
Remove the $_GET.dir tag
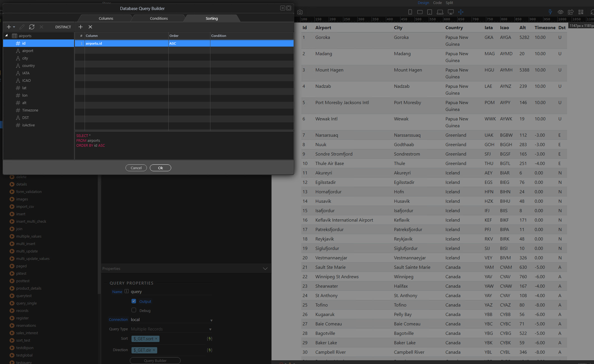click(x=154, y=350)
